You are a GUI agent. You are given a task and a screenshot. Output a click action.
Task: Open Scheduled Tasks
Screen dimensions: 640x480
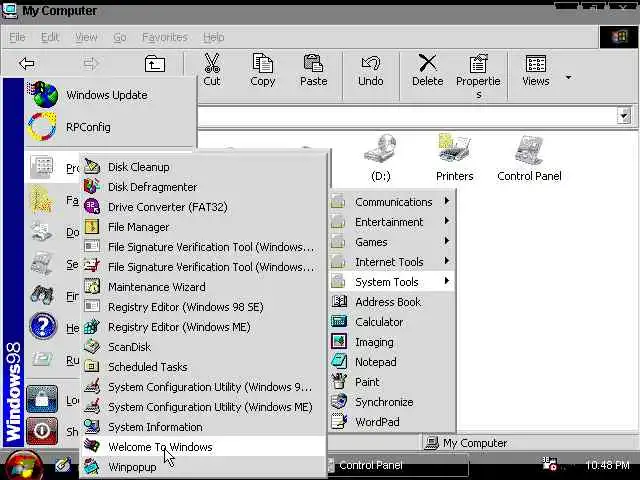204,367
